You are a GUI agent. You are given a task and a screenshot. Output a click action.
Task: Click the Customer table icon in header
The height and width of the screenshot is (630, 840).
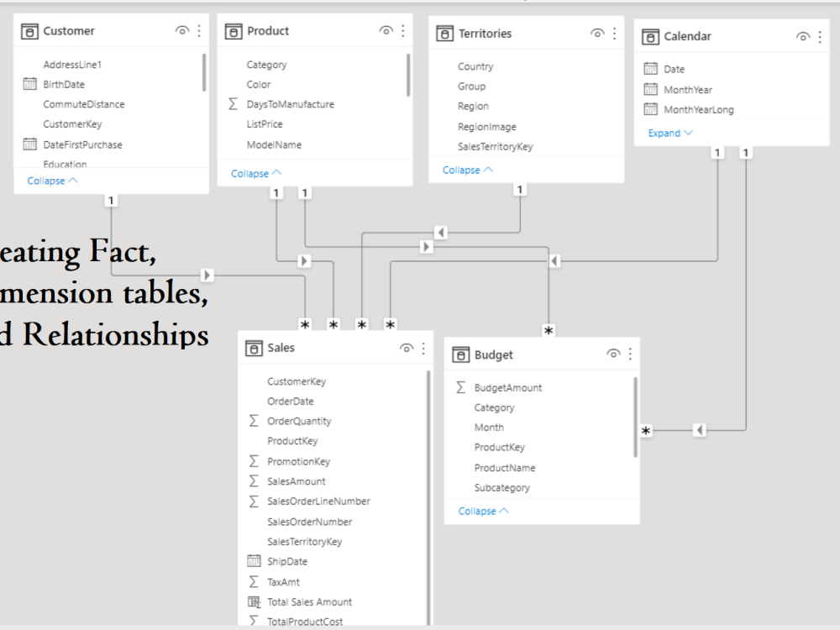click(x=29, y=31)
